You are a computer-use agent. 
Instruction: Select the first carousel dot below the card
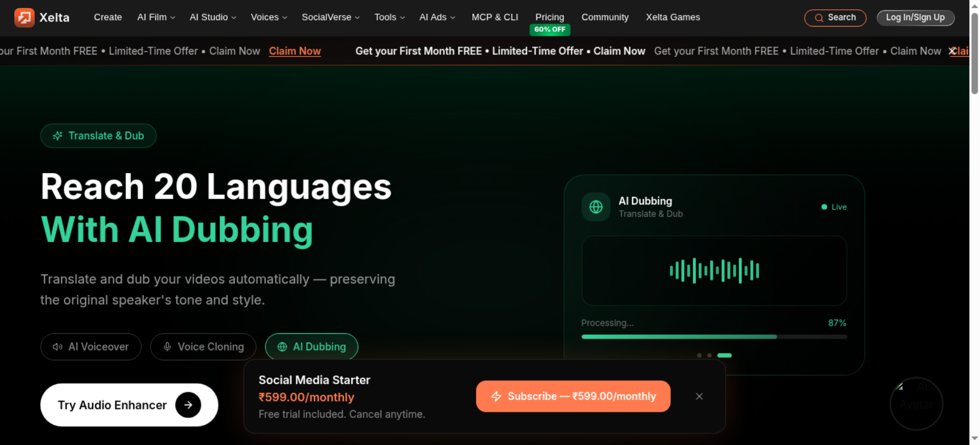tap(699, 355)
